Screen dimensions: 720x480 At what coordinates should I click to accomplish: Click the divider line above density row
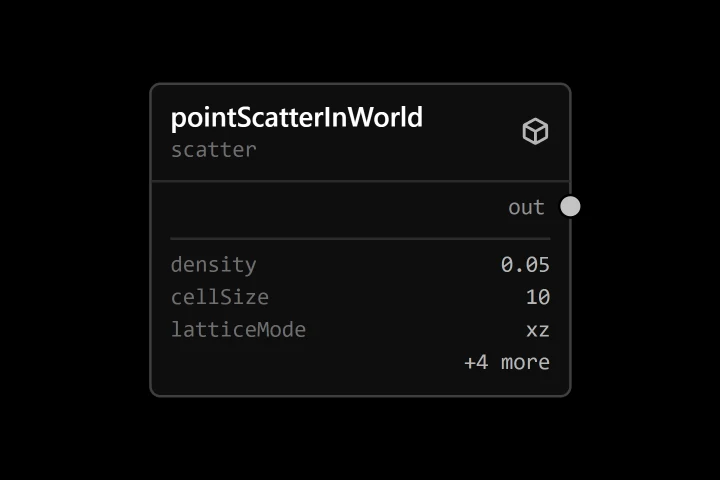(360, 239)
